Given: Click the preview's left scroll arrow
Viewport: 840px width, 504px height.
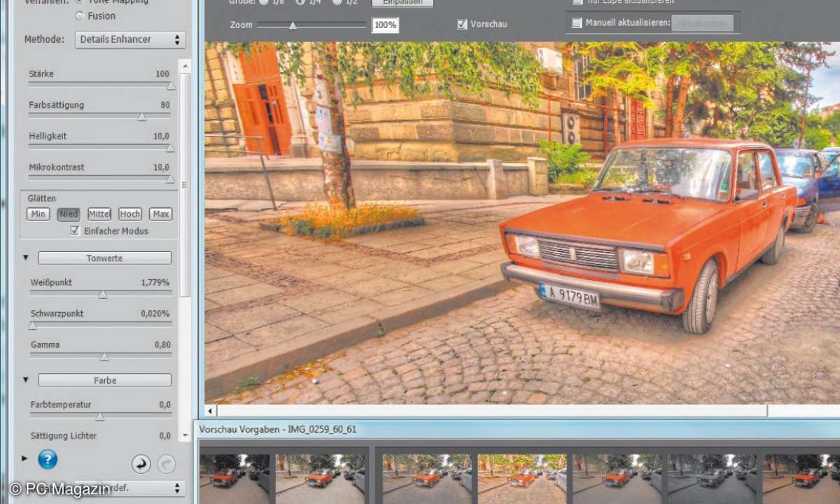Looking at the screenshot, I should pos(210,411).
